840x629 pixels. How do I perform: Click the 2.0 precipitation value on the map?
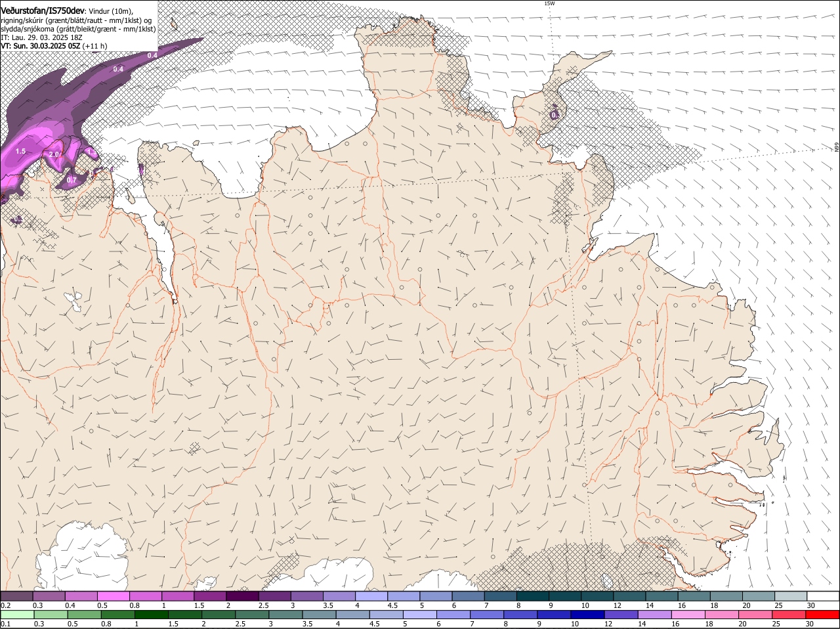[54, 154]
